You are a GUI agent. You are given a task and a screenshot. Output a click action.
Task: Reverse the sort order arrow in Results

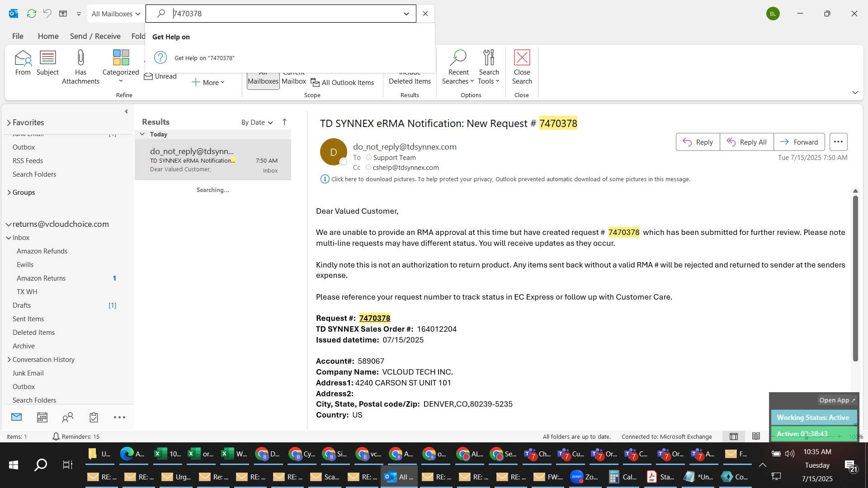coord(284,122)
